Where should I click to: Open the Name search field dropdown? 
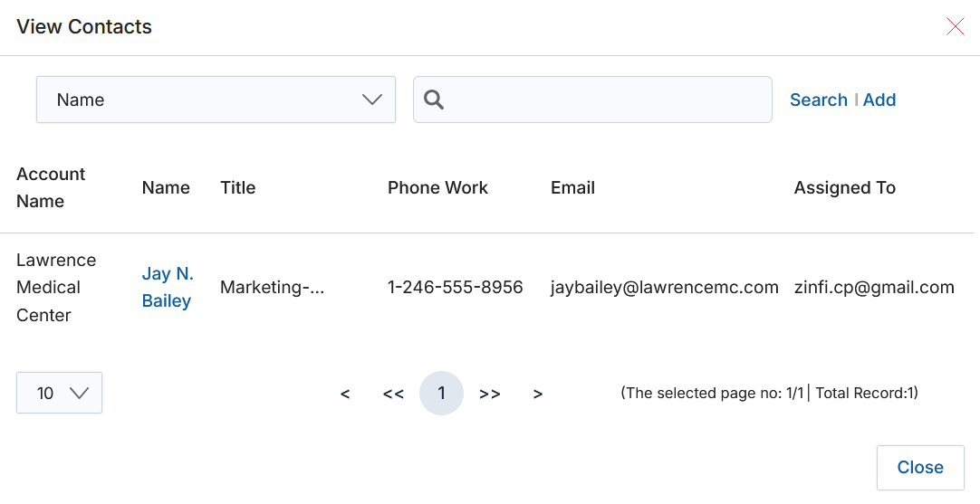(x=216, y=100)
